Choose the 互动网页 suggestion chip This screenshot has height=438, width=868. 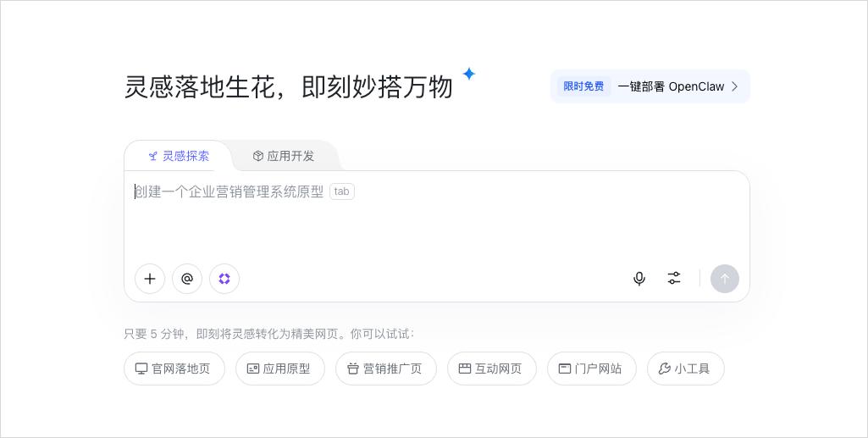click(491, 369)
